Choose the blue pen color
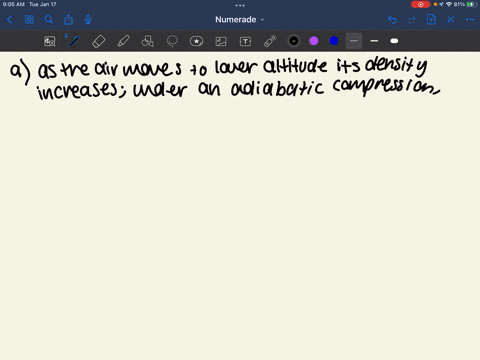This screenshot has height=360, width=480. 334,41
